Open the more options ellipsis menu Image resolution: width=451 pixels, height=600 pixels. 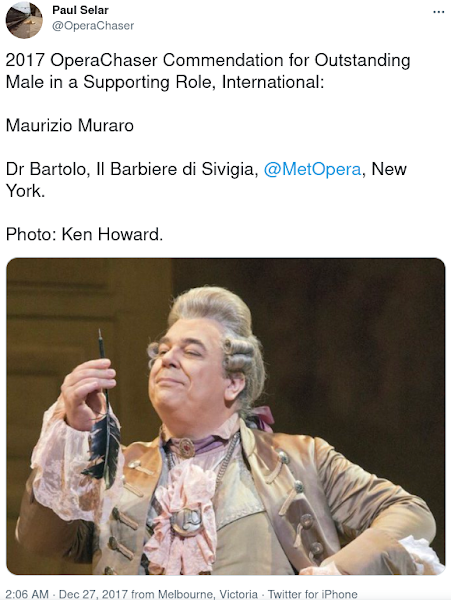438,12
